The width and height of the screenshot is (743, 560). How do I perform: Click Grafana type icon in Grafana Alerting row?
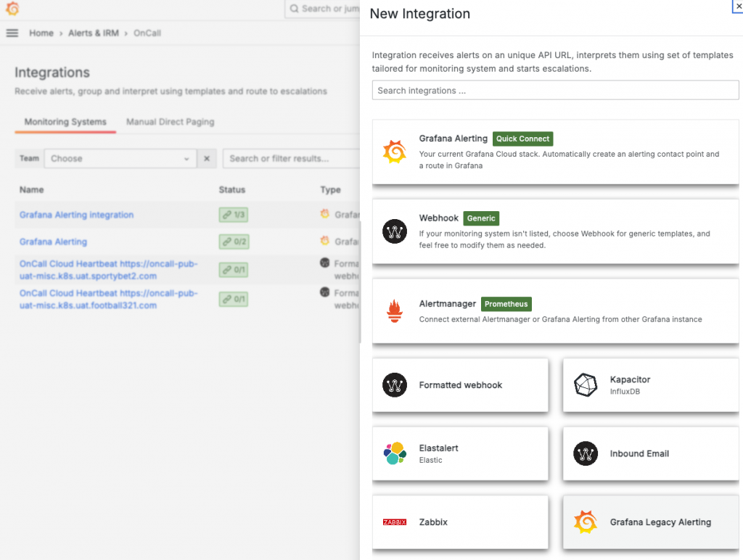(324, 241)
